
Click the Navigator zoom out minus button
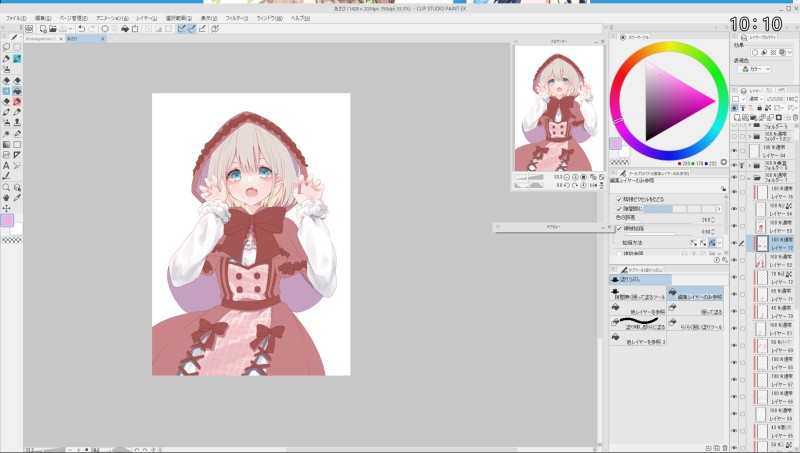tap(567, 177)
